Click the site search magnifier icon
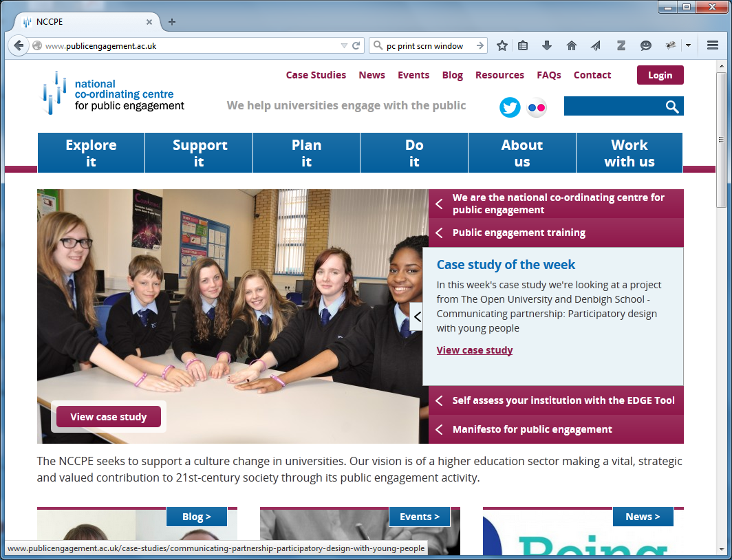This screenshot has height=560, width=732. tap(671, 107)
